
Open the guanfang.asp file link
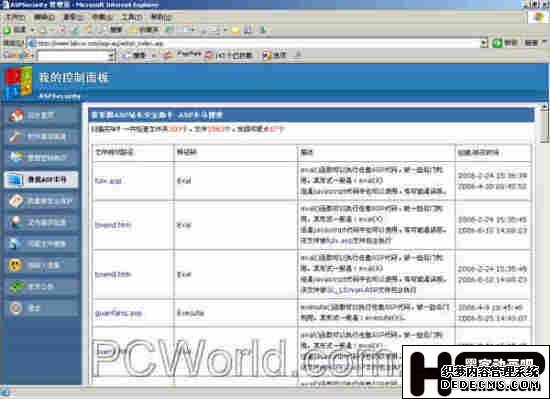tap(118, 313)
